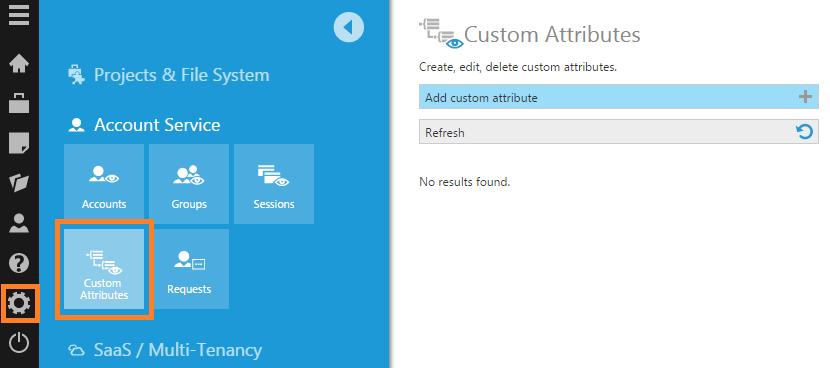The width and height of the screenshot is (830, 368).
Task: Expand the Projects & File System section
Action: (x=169, y=75)
